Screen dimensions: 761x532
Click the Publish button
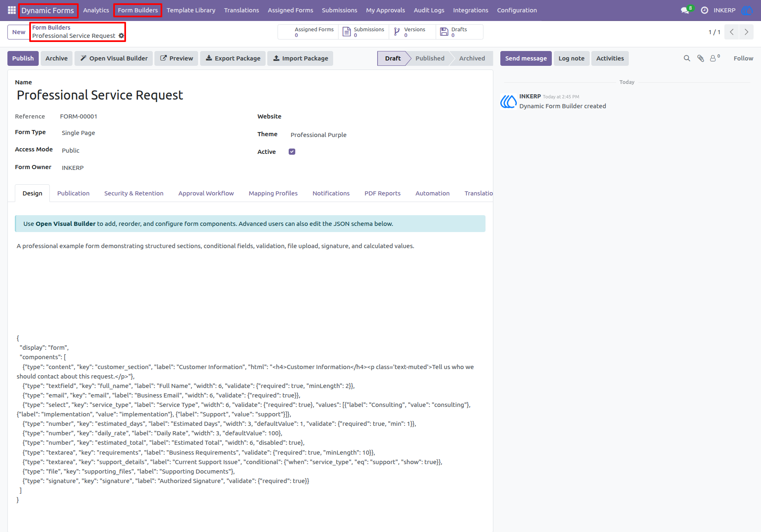click(x=23, y=58)
